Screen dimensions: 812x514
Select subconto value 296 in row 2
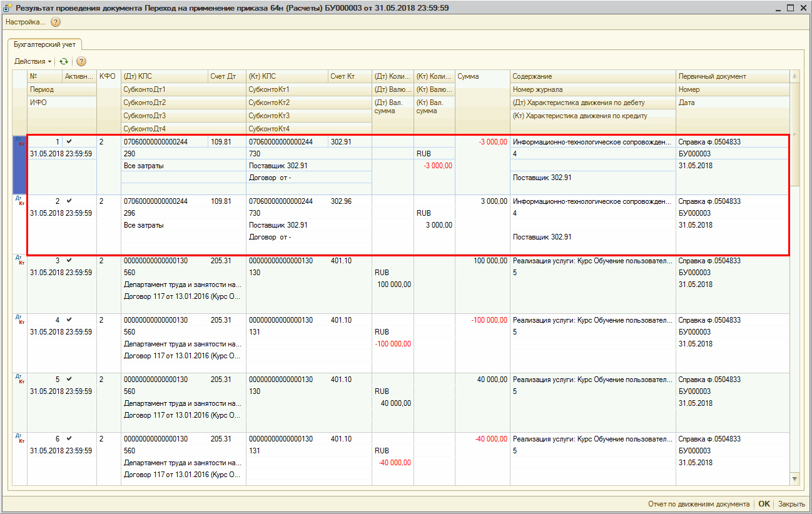tap(183, 213)
